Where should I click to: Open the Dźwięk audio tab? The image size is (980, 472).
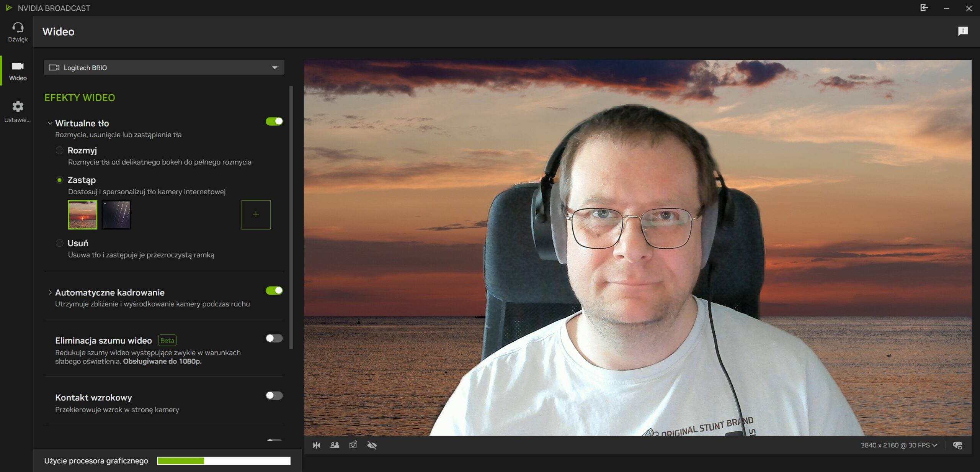pos(18,32)
